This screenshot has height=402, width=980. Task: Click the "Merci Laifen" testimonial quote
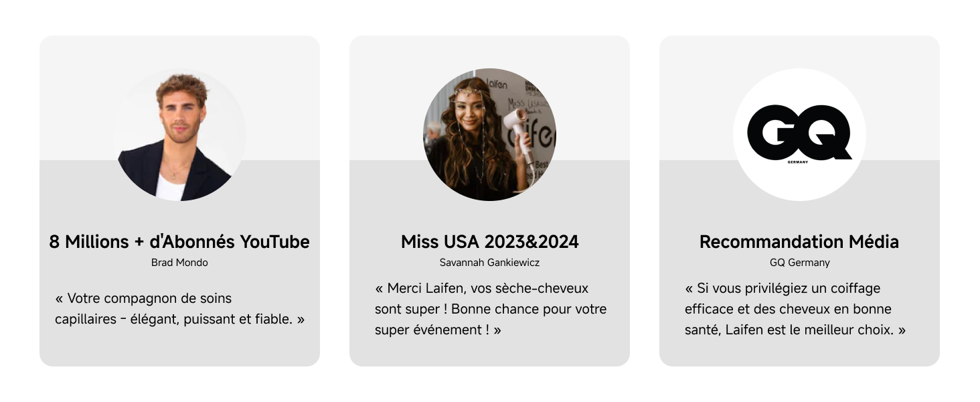[x=489, y=309]
